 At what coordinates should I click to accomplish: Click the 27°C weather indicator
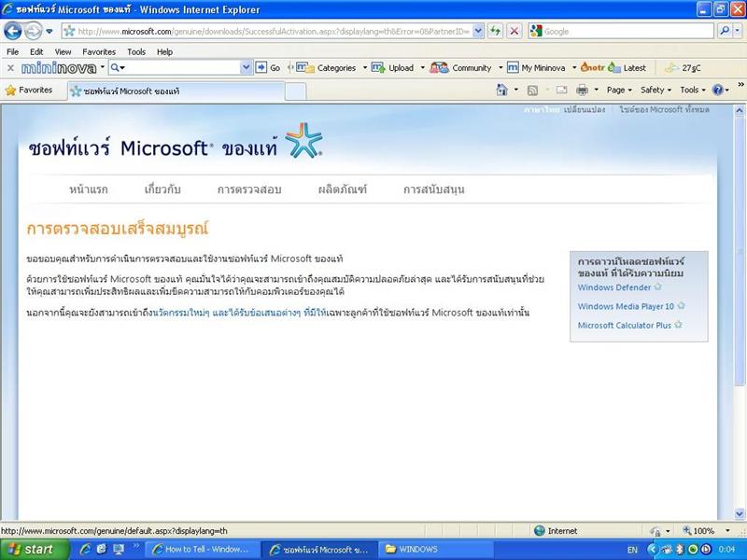(x=683, y=67)
